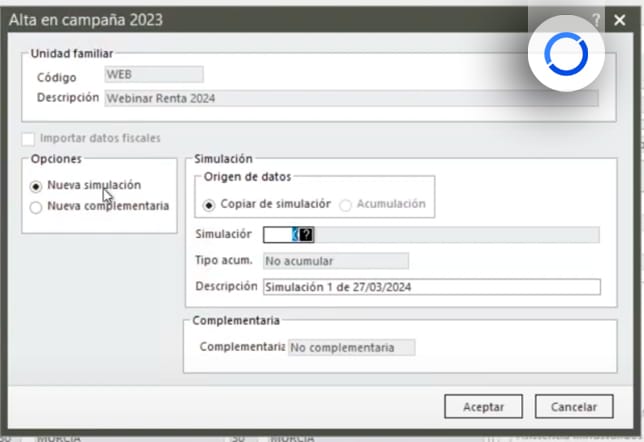The height and width of the screenshot is (442, 644).
Task: Click the Origen de datos group heading
Action: (x=247, y=177)
